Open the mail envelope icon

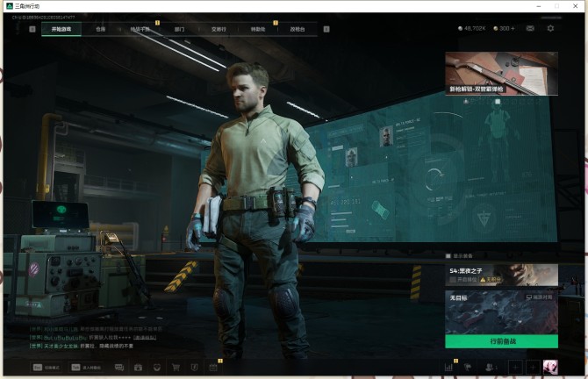(530, 28)
